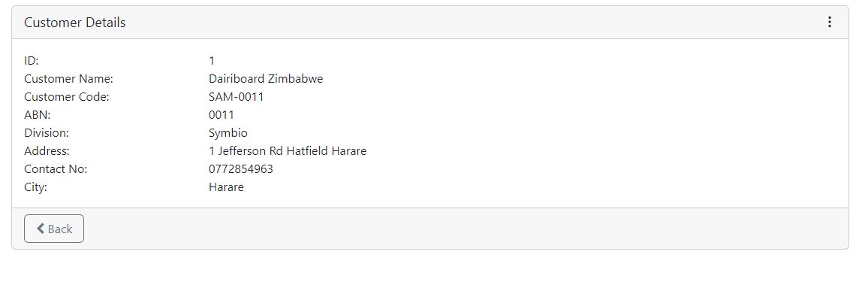
Task: Click the Customer Details panel title
Action: [75, 23]
